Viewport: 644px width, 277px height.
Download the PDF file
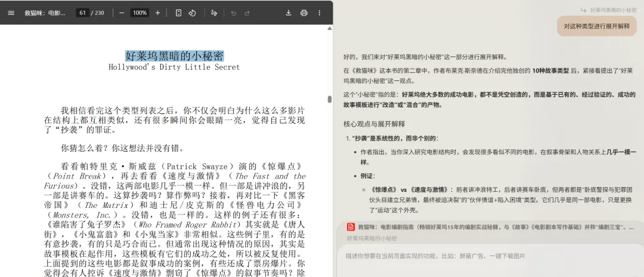[x=289, y=13]
